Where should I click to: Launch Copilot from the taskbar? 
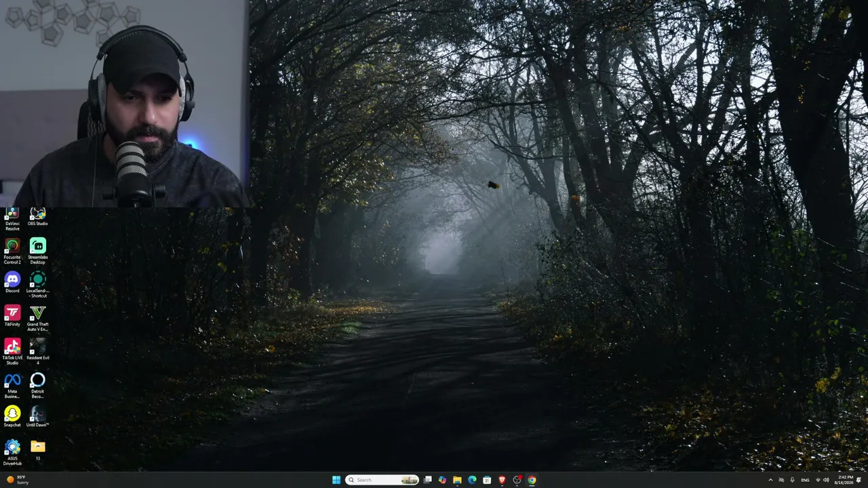pos(442,480)
